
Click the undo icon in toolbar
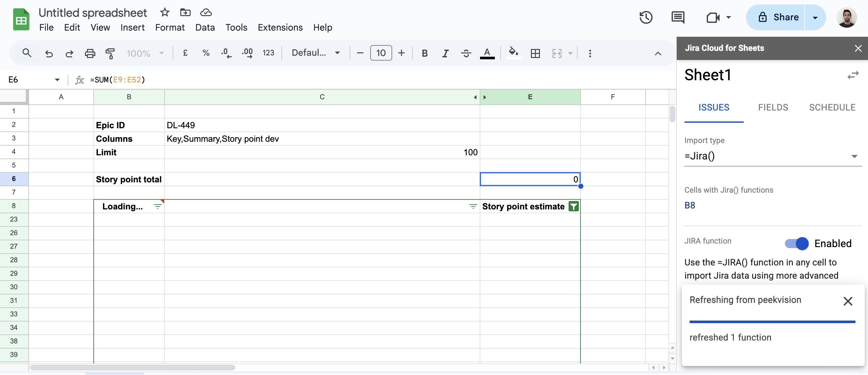(x=49, y=53)
